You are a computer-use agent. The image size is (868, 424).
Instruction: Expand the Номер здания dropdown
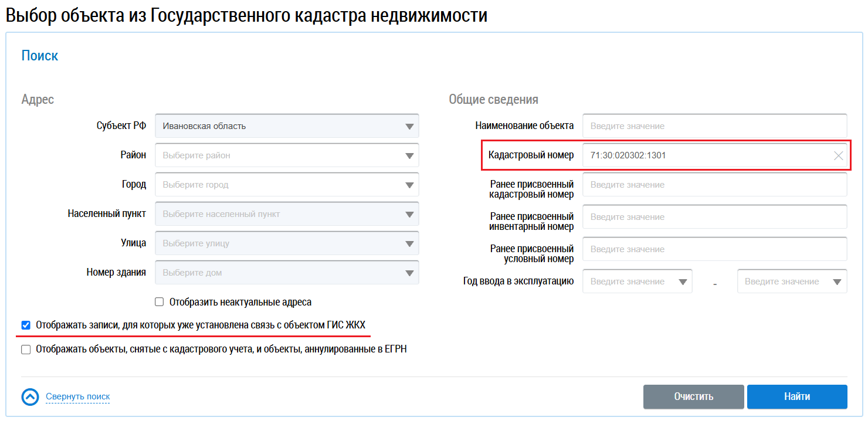[x=287, y=273]
